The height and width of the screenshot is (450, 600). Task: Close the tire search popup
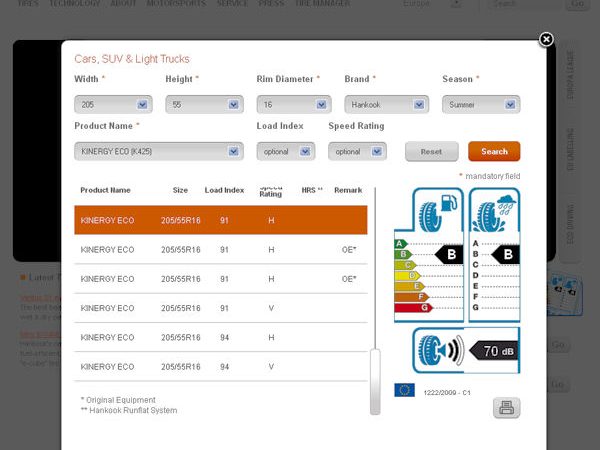click(546, 39)
